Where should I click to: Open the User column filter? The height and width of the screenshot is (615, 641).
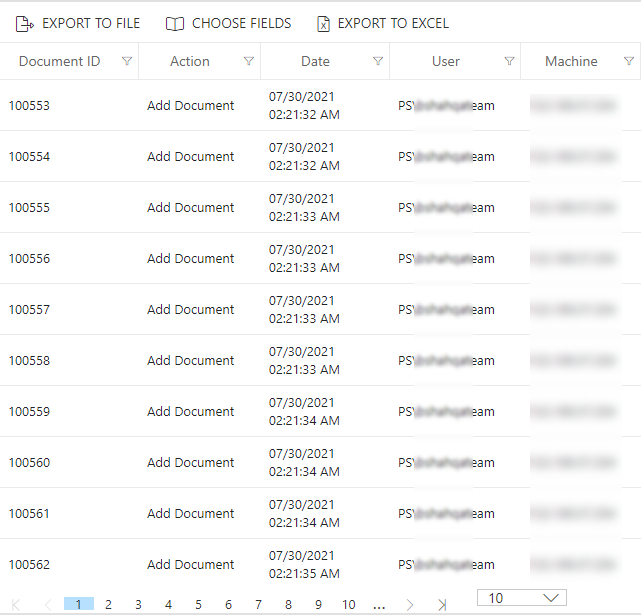[x=510, y=61]
